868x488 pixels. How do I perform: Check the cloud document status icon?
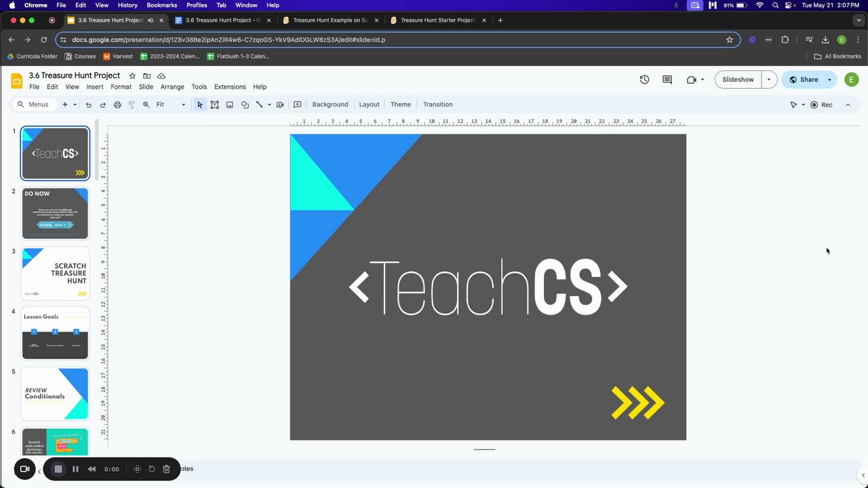[161, 76]
